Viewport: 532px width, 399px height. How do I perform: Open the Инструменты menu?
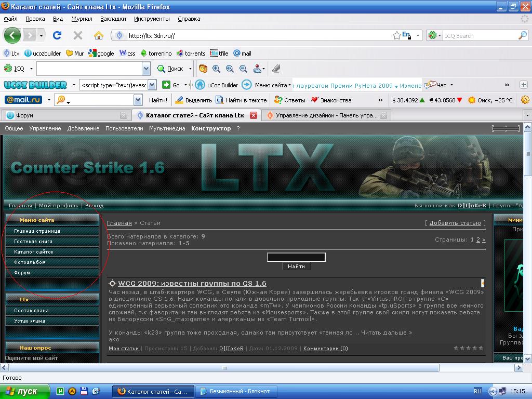pos(152,19)
